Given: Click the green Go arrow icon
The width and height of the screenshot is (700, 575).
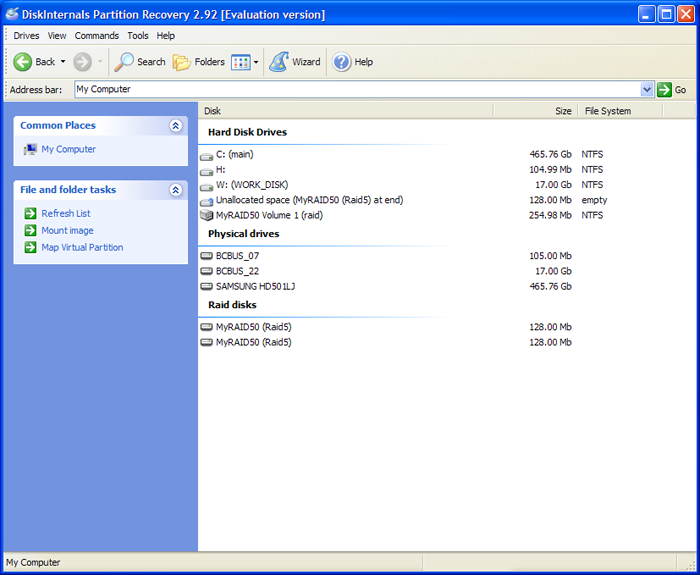Looking at the screenshot, I should [x=664, y=90].
